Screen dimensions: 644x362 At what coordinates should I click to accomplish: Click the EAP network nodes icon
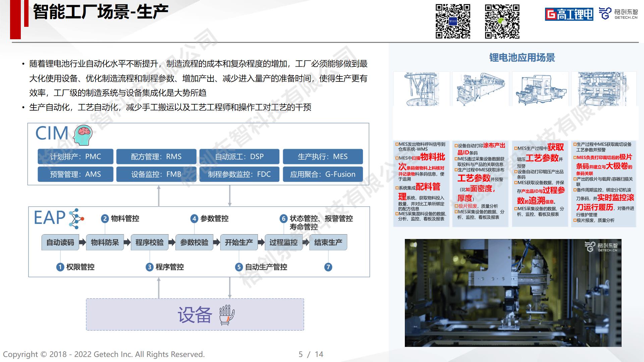tap(76, 219)
